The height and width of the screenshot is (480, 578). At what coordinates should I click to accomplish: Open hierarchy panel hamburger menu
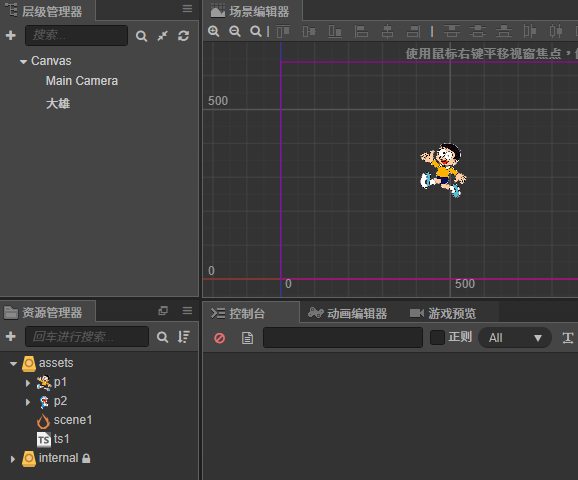[187, 8]
